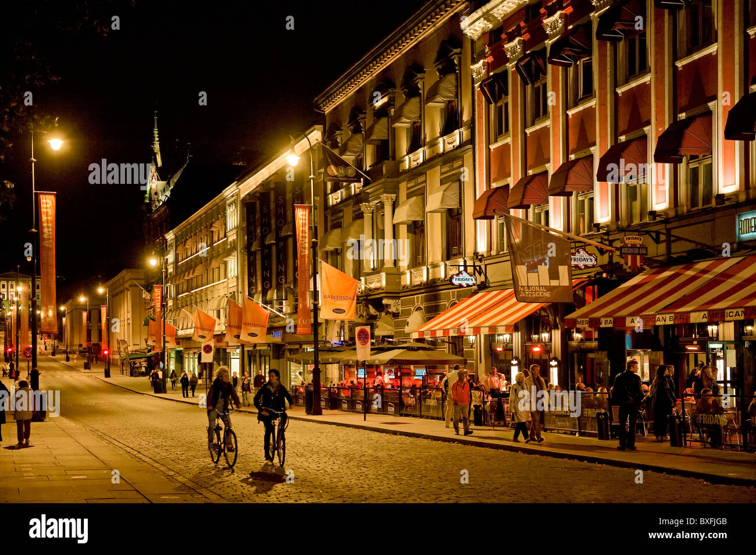Click the orange MARKEDSDAG banner flag
The height and width of the screenshot is (555, 756).
pyautogui.click(x=338, y=291)
